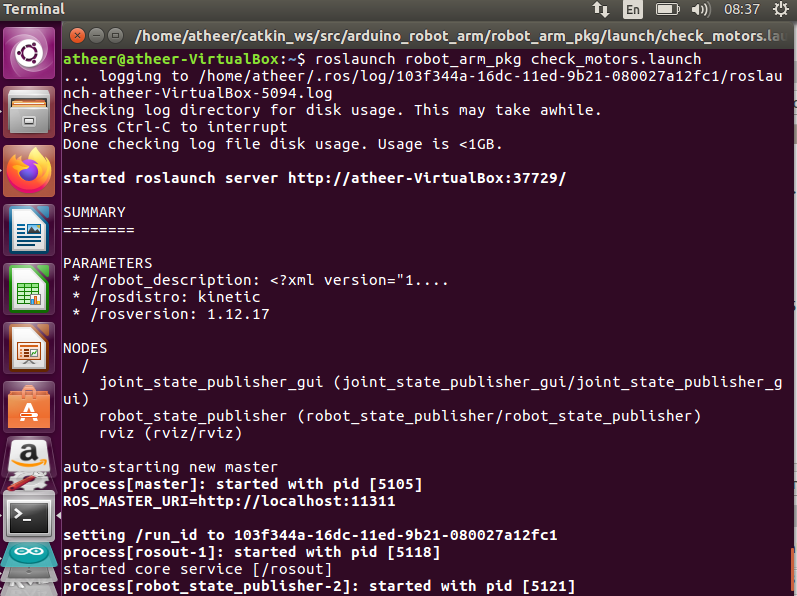Open Ubuntu Software center in dock
The image size is (797, 596).
tap(29, 407)
